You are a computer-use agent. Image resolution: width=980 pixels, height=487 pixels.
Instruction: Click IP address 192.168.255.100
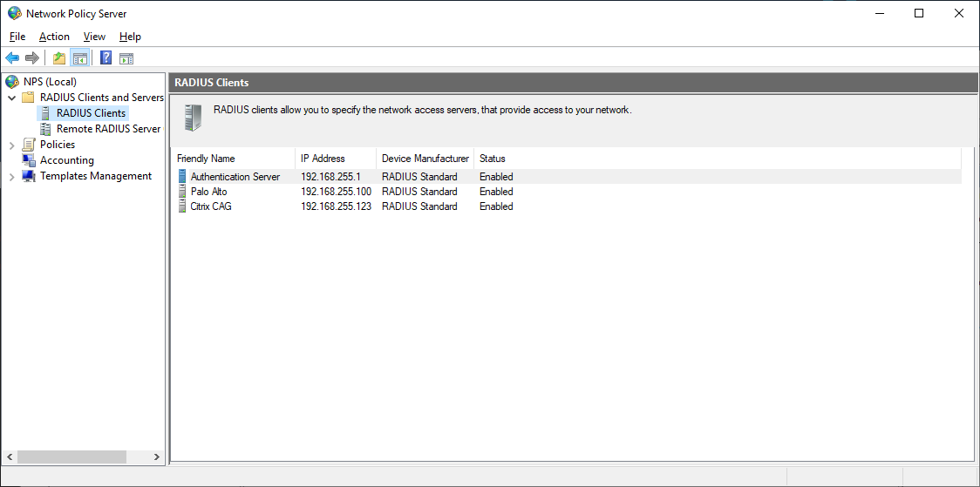click(337, 192)
